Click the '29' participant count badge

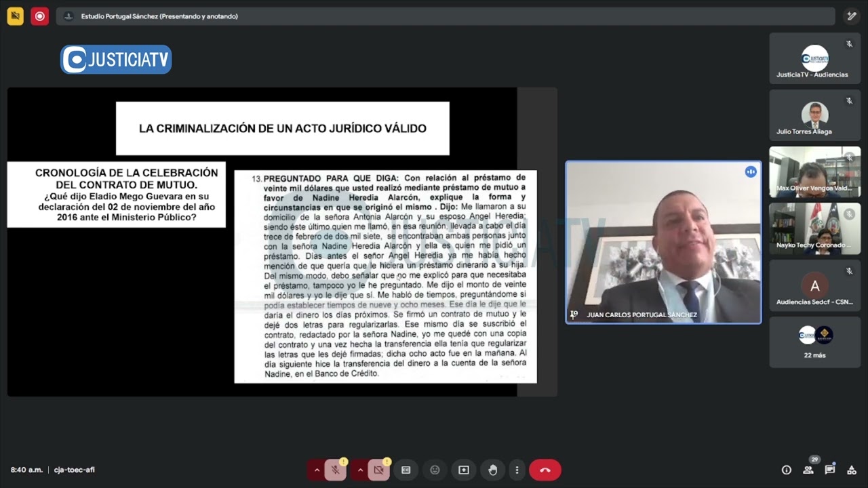tap(814, 460)
